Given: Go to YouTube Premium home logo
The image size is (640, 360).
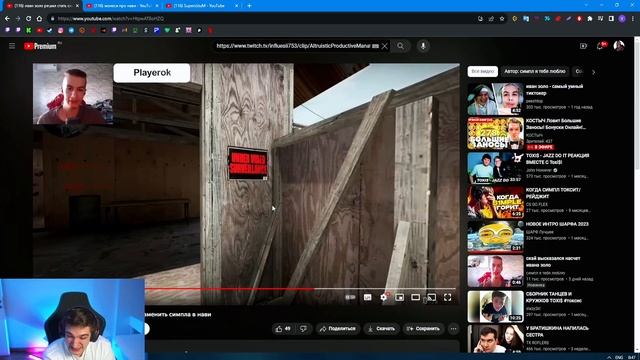Looking at the screenshot, I should tap(40, 46).
